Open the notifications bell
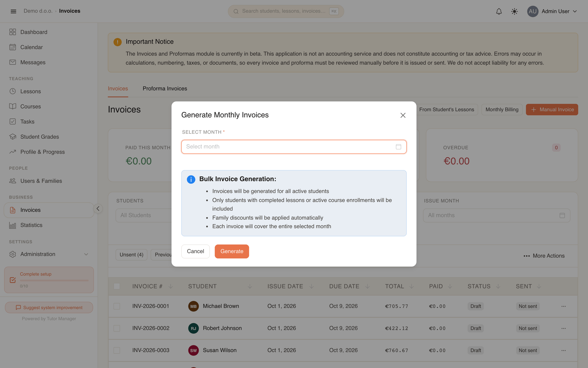This screenshot has height=368, width=588. [x=499, y=11]
